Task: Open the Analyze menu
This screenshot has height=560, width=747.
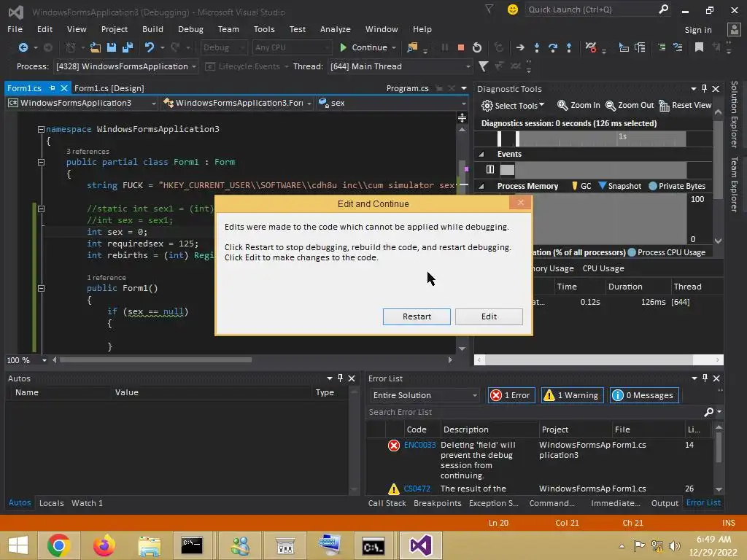Action: [x=336, y=29]
